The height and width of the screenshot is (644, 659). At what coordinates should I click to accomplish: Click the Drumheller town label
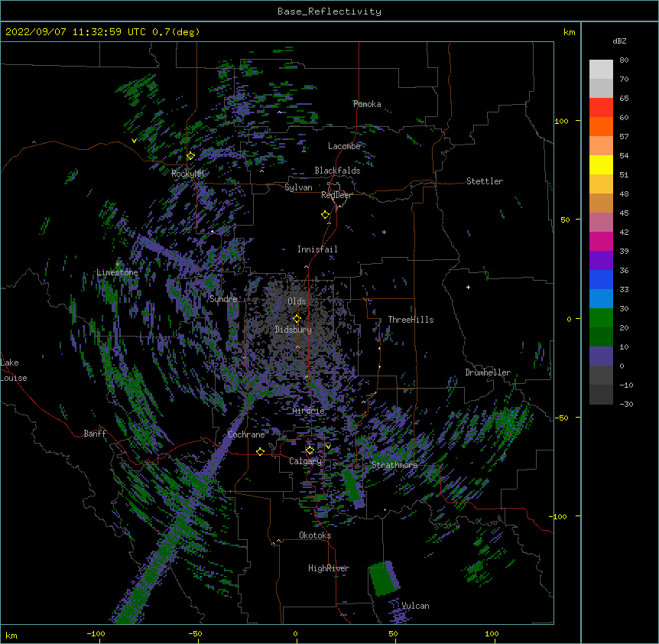[x=488, y=373]
